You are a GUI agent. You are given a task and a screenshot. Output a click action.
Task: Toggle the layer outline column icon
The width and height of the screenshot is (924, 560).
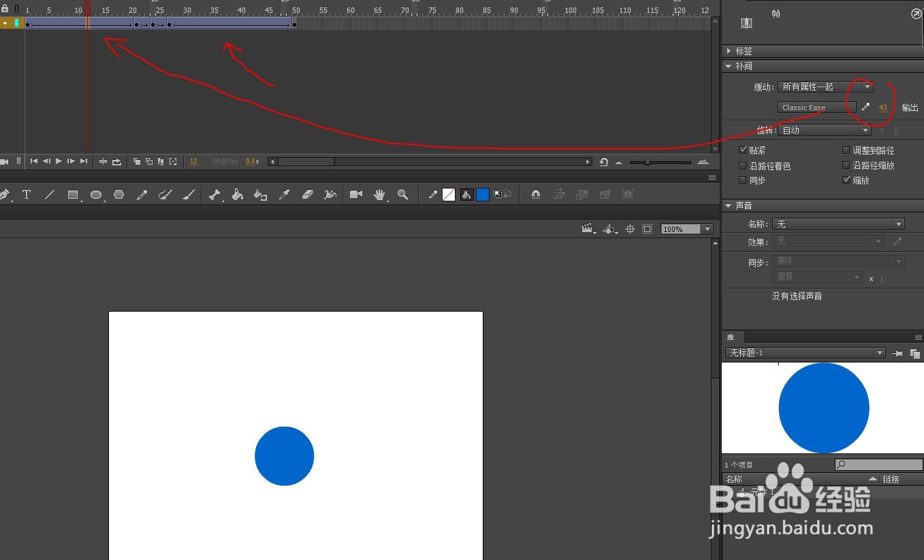(x=16, y=9)
